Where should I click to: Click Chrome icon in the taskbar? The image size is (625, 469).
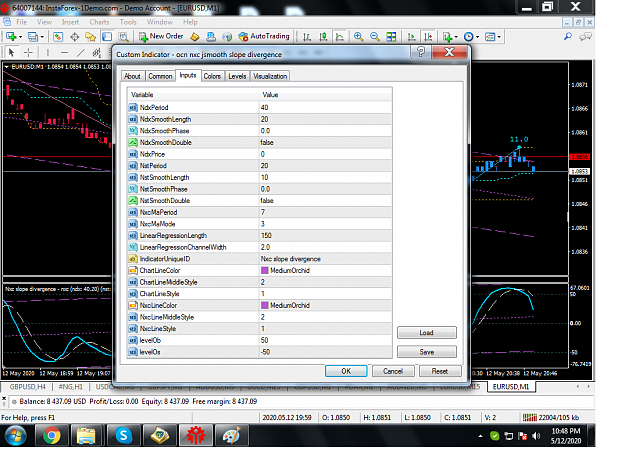click(x=52, y=435)
